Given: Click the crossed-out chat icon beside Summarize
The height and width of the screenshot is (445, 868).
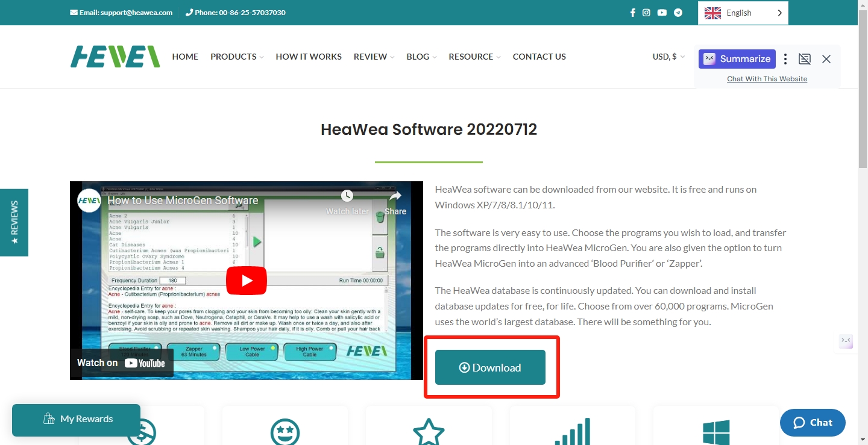Looking at the screenshot, I should coord(804,59).
